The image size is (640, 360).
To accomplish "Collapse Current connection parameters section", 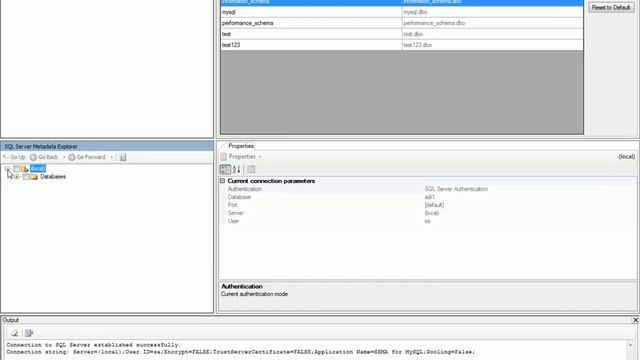I will click(x=222, y=181).
